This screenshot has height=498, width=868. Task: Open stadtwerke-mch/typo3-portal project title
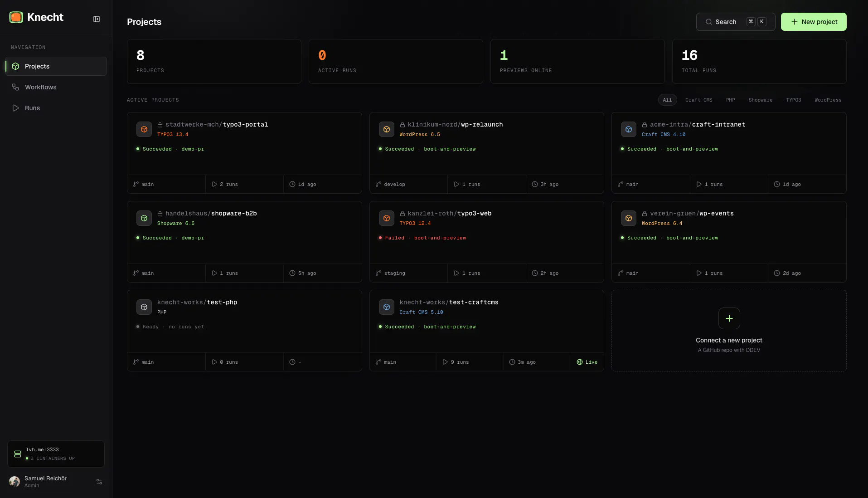(x=217, y=124)
